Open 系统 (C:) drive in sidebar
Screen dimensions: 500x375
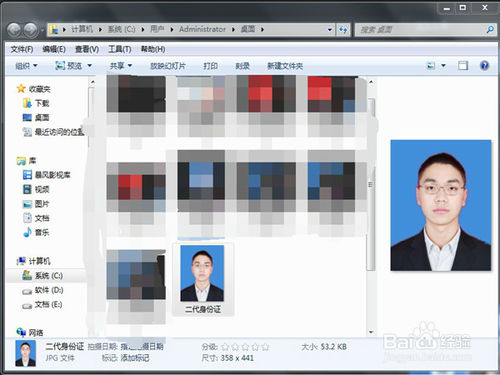(x=42, y=276)
